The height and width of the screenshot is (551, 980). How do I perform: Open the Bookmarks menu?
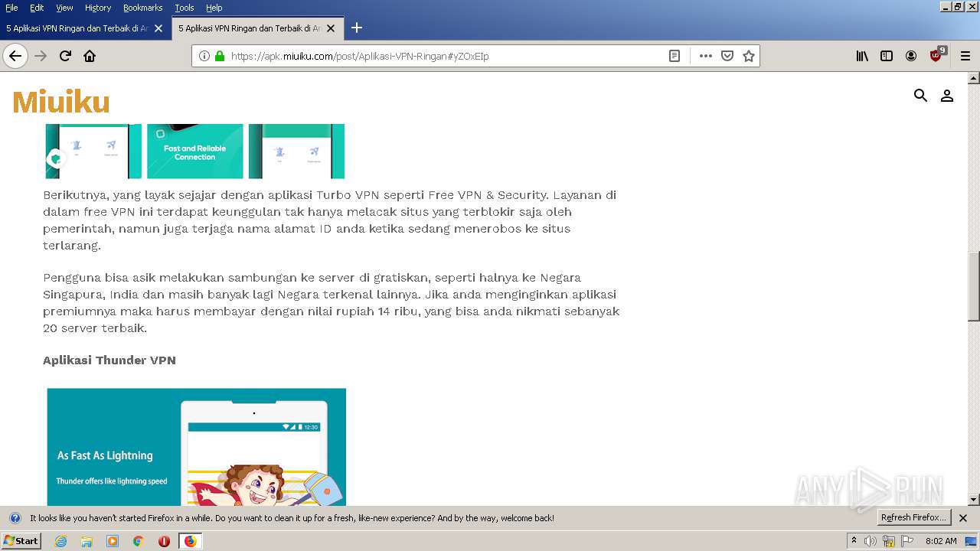click(142, 8)
